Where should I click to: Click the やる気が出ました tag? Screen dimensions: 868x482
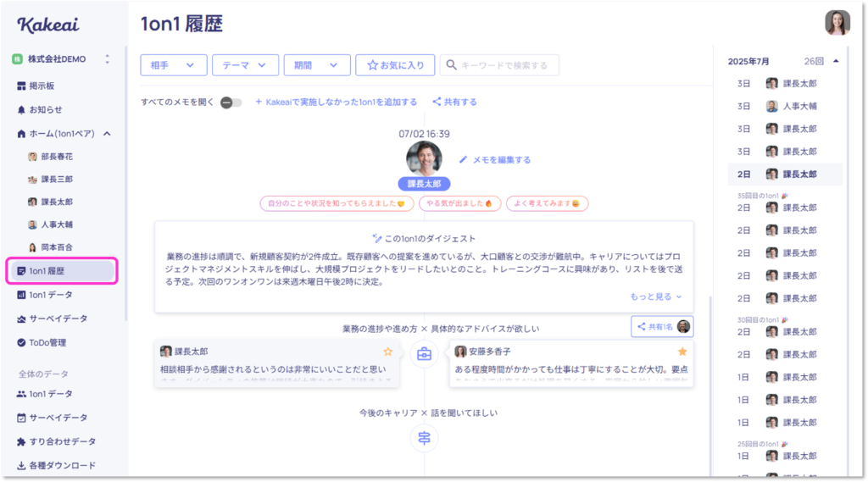(x=460, y=203)
